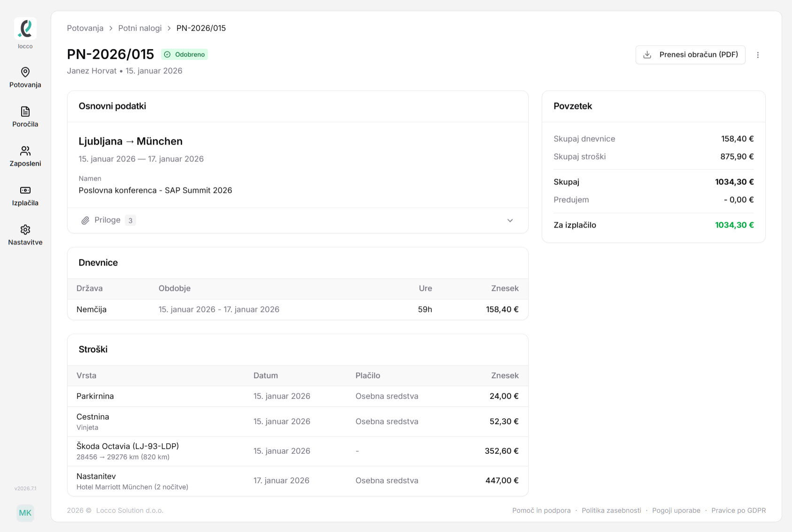Click the Vrsta column header
This screenshot has width=792, height=532.
coord(86,376)
